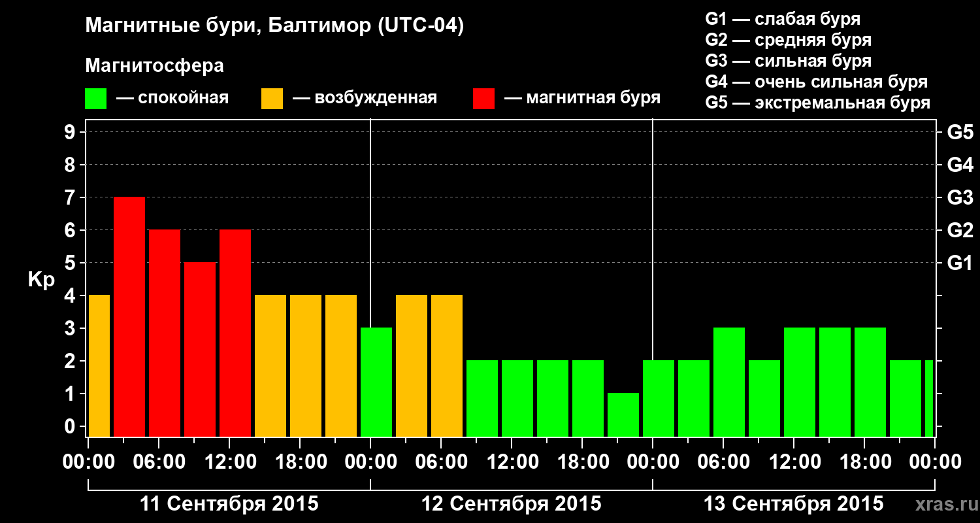This screenshot has width=980, height=523.
Task: Click the 'G5 — экстремальная буря' line
Action: tap(818, 103)
